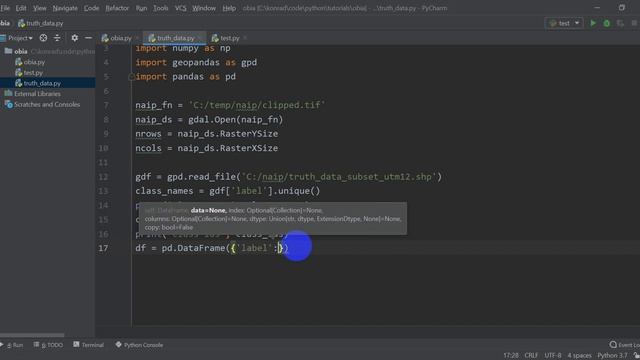
Task: Open the View menu
Action: point(40,8)
